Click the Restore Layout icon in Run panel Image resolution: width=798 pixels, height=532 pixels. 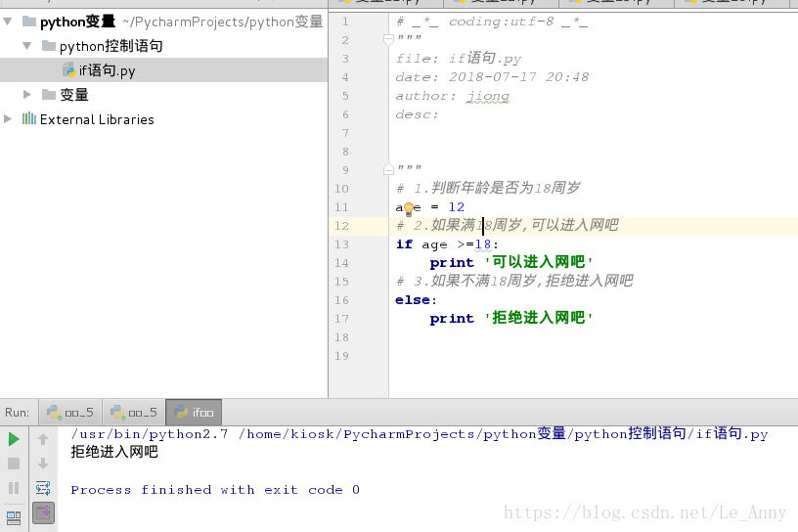[x=14, y=517]
